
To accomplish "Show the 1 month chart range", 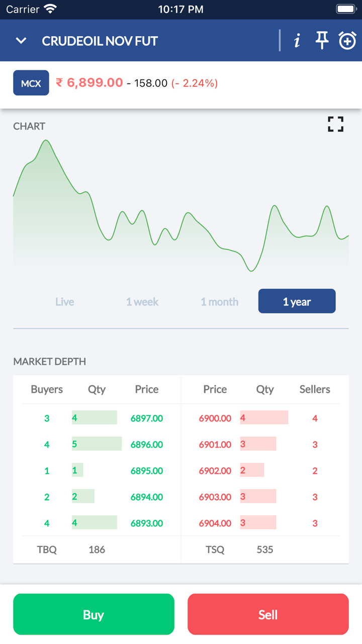I will pyautogui.click(x=220, y=302).
